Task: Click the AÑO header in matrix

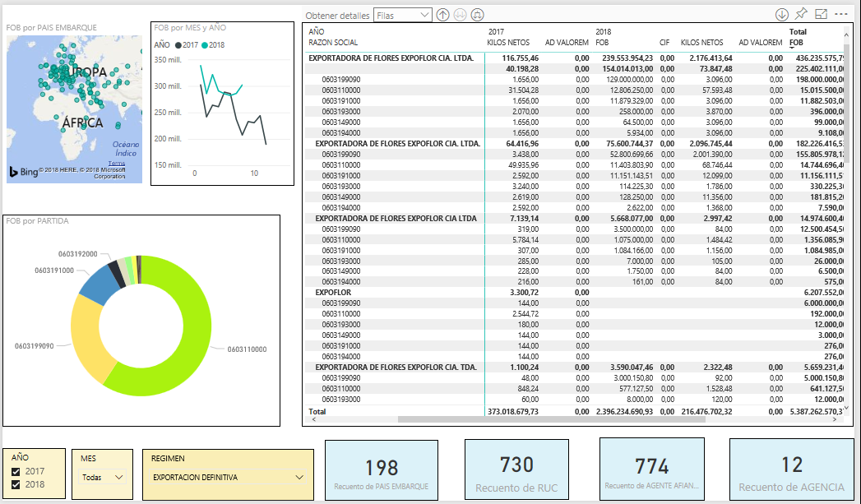Action: tap(317, 32)
